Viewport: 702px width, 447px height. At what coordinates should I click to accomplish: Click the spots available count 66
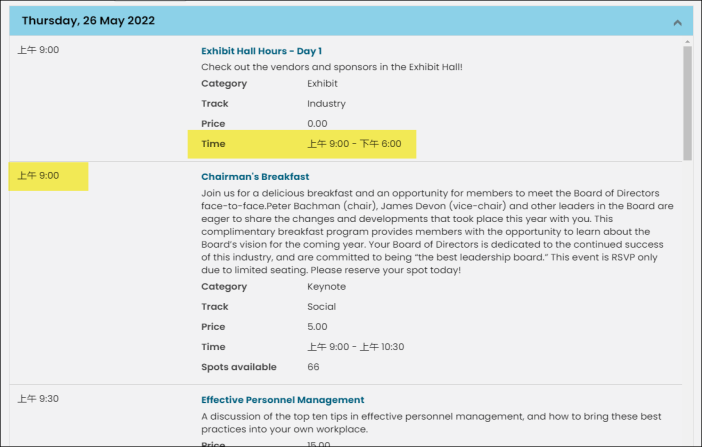tap(313, 367)
